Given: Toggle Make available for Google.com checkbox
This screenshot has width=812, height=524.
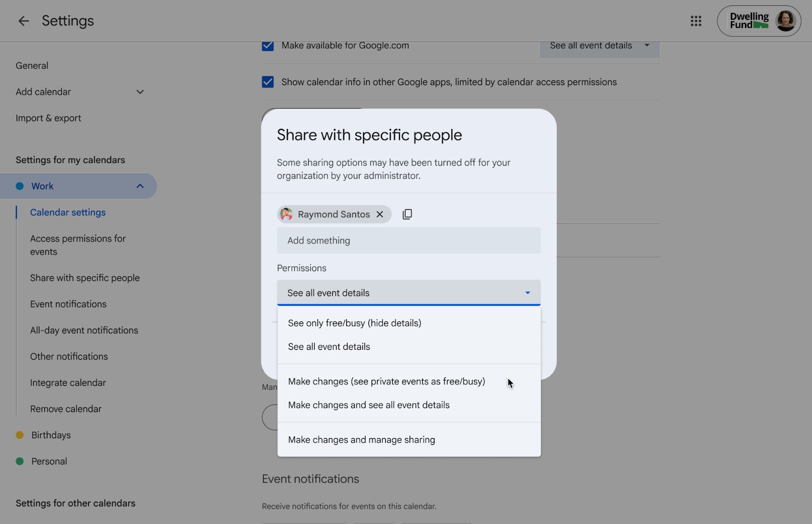Looking at the screenshot, I should click(267, 46).
